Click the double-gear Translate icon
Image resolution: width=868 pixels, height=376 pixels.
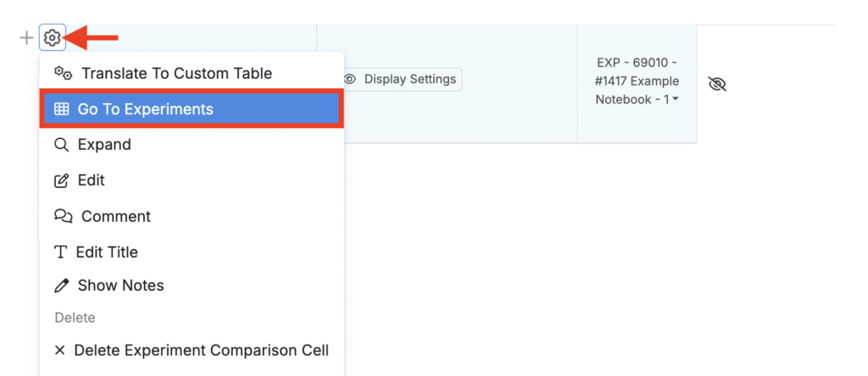point(63,74)
